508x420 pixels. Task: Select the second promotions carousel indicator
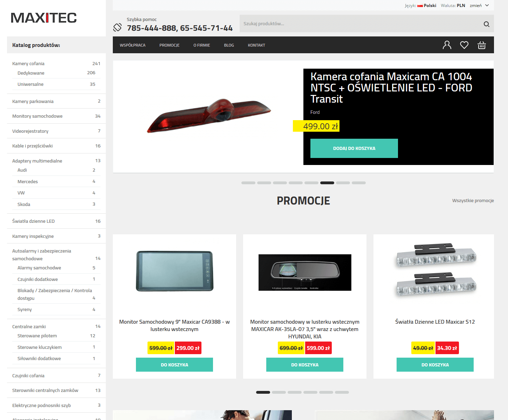(279, 392)
